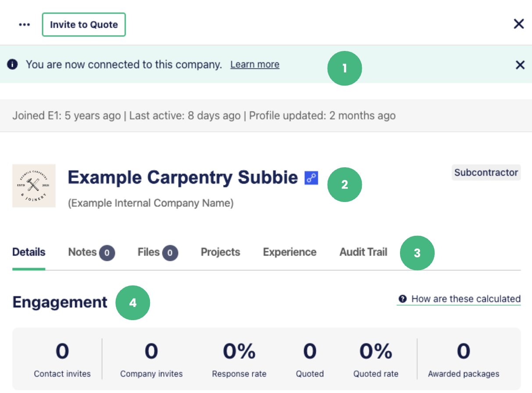Open the Files tab
Image resolution: width=532 pixels, height=393 pixels.
[x=149, y=252]
